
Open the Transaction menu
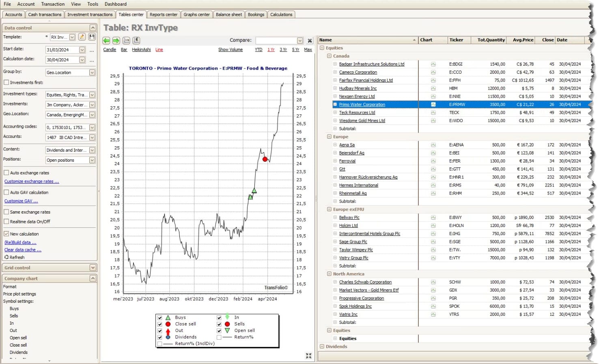point(53,4)
